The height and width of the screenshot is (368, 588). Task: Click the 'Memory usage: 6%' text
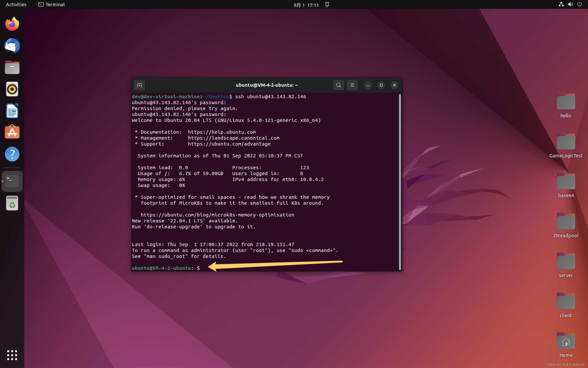tap(161, 179)
